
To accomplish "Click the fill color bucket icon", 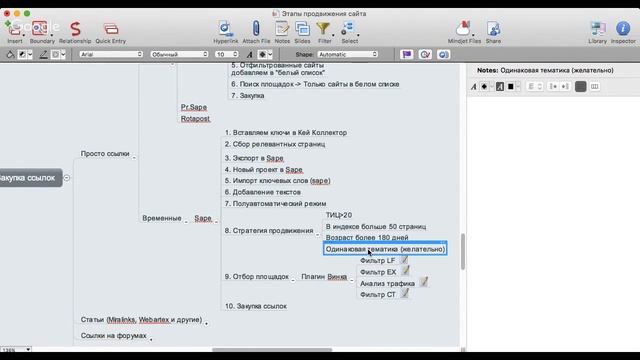I will point(10,54).
